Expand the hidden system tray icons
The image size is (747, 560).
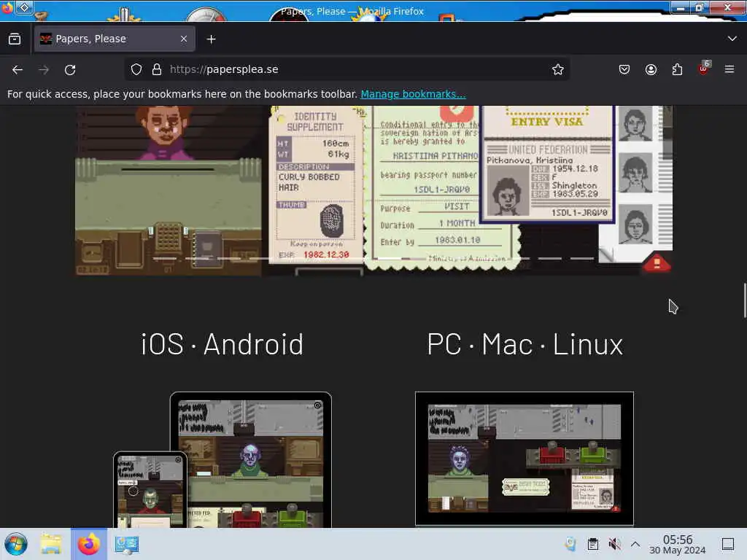[x=635, y=544]
